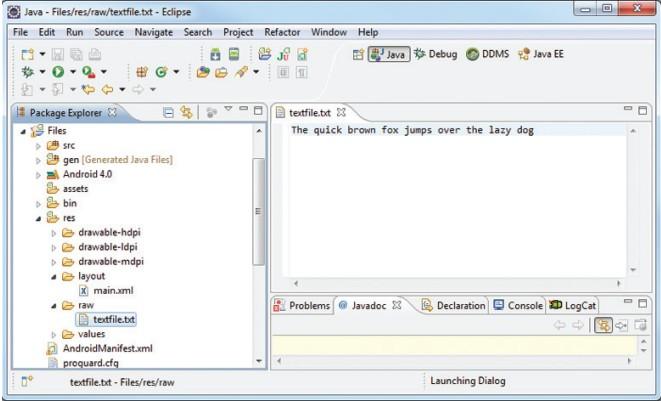Click in the textfile.txt editor text line

(x=412, y=130)
